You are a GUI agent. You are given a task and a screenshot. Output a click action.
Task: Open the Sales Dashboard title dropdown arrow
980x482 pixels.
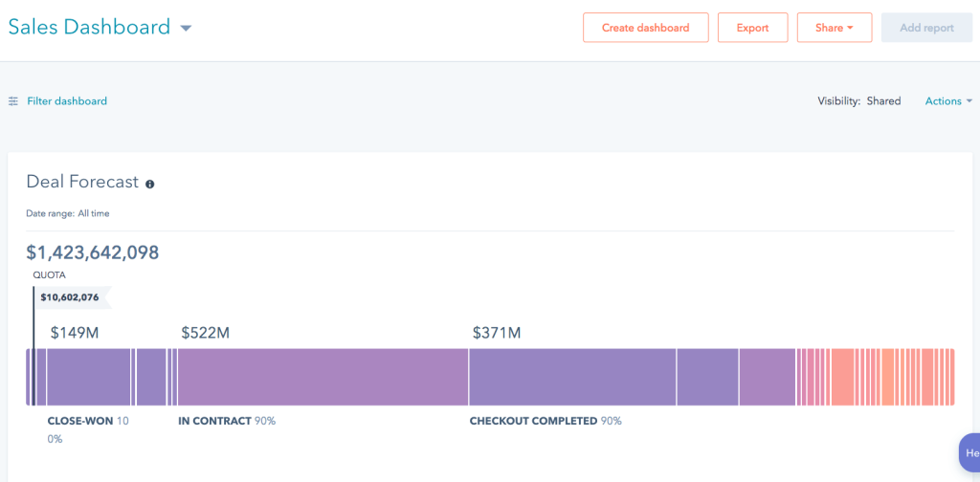click(186, 28)
